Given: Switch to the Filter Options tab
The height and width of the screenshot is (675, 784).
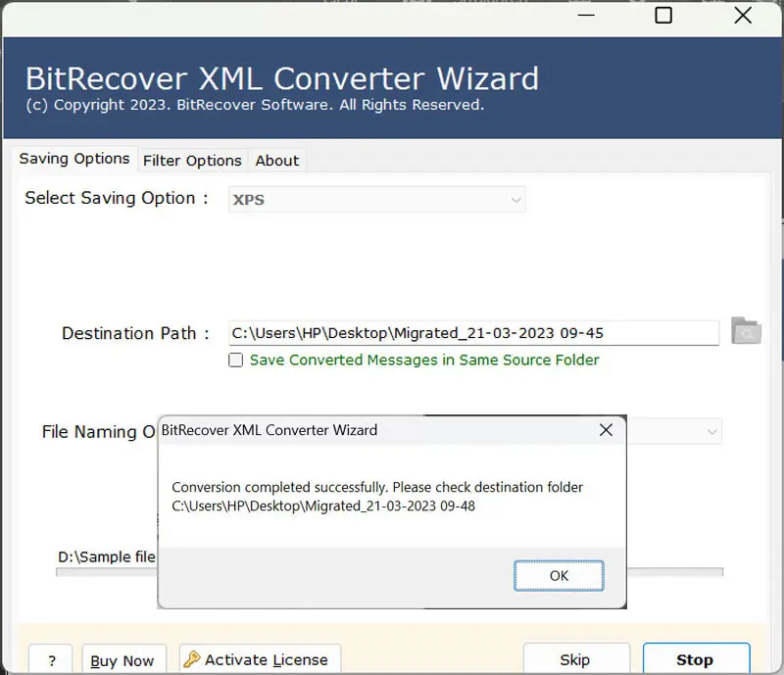Looking at the screenshot, I should [192, 161].
